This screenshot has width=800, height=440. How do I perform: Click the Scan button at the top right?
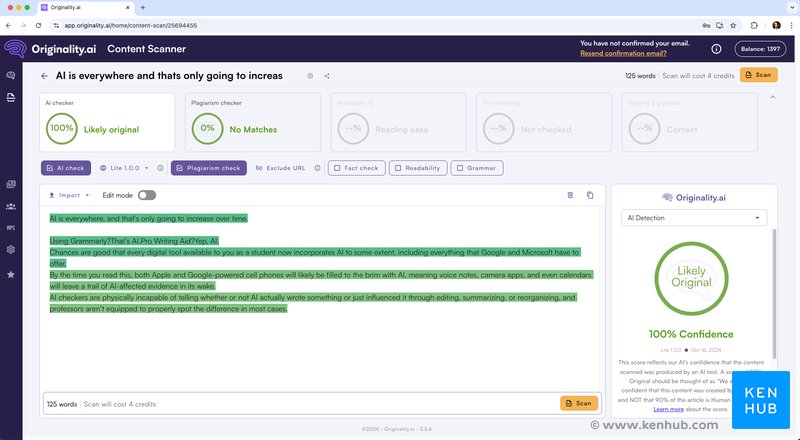click(759, 75)
